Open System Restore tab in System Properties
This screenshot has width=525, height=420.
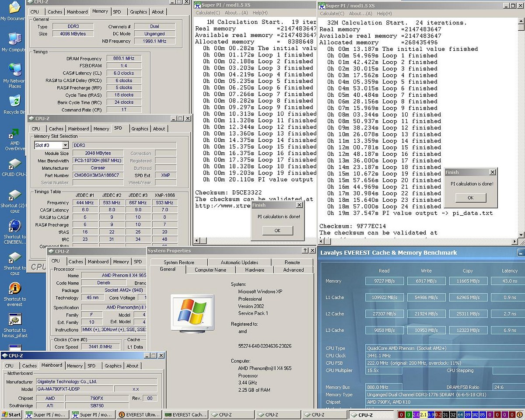(x=179, y=262)
